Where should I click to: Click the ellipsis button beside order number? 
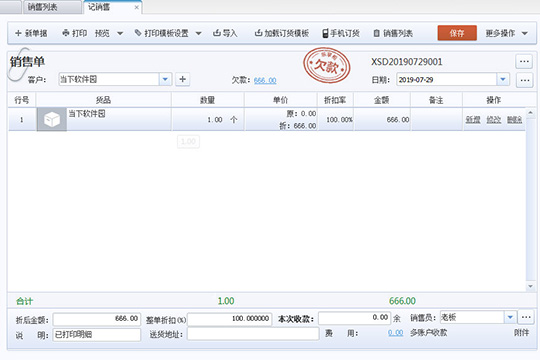coord(524,61)
